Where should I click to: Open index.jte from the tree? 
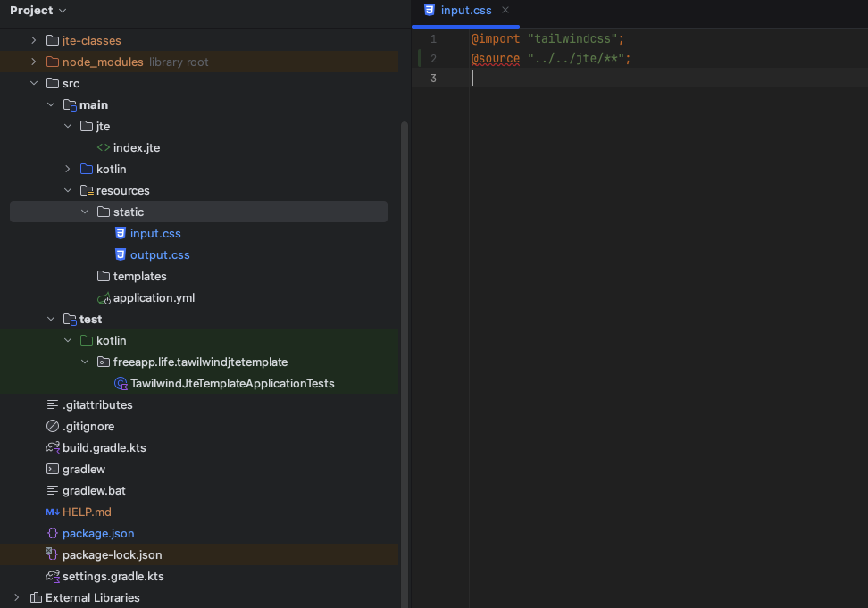pos(137,147)
